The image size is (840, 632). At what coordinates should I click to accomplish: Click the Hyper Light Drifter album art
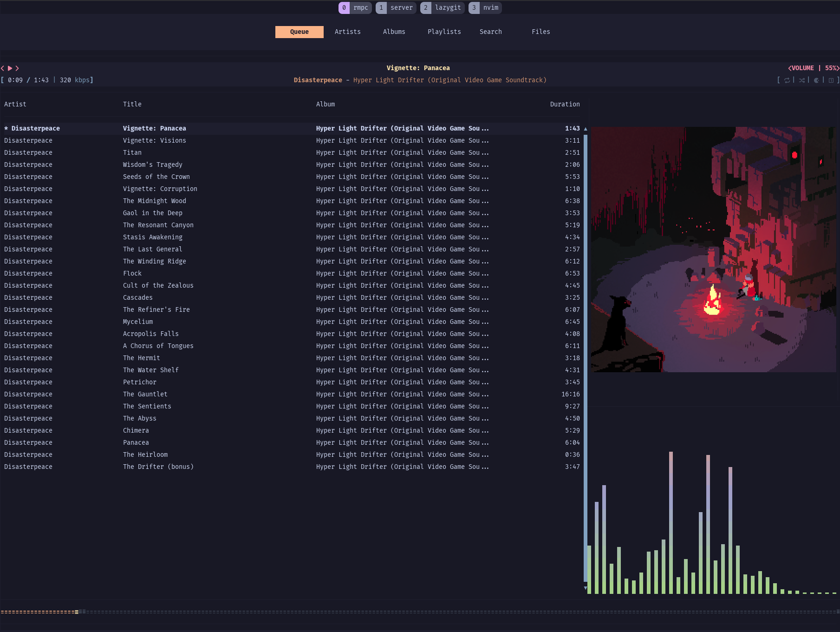pos(713,250)
